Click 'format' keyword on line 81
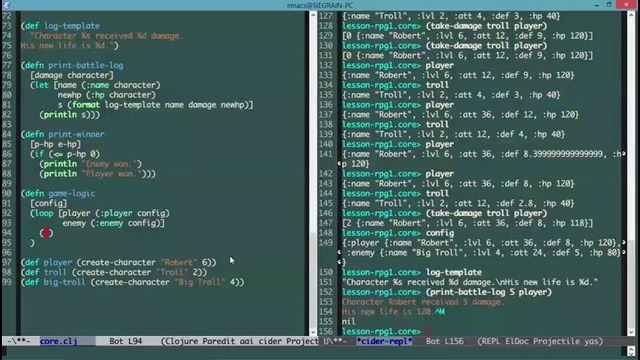 (86, 105)
